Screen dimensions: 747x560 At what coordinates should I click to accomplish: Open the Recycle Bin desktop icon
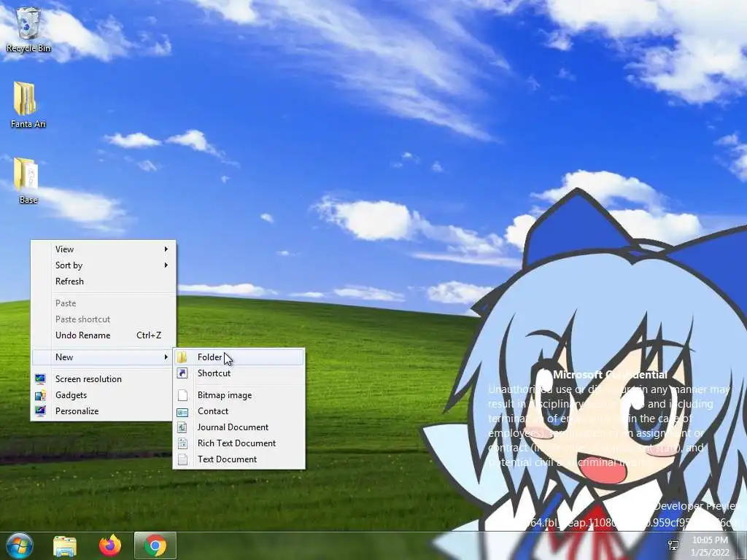[28, 29]
